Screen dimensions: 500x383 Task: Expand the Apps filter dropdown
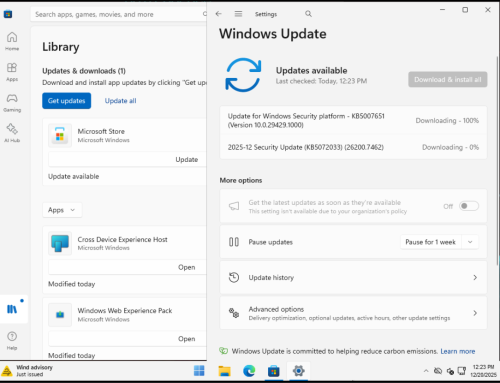pos(62,210)
